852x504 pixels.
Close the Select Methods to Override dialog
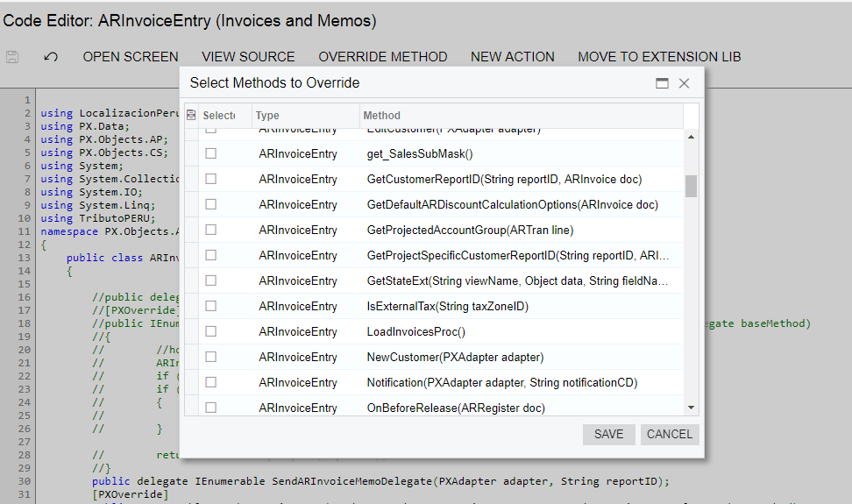[x=685, y=83]
